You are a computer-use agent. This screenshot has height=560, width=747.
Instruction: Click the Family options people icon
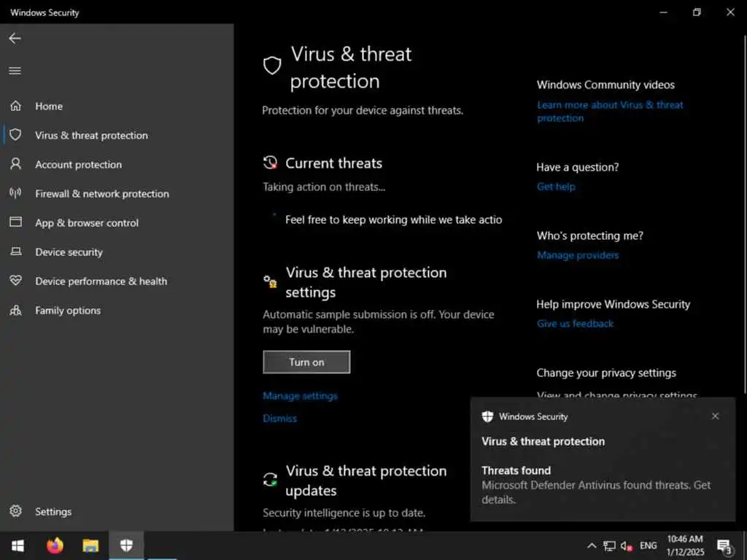pyautogui.click(x=16, y=310)
